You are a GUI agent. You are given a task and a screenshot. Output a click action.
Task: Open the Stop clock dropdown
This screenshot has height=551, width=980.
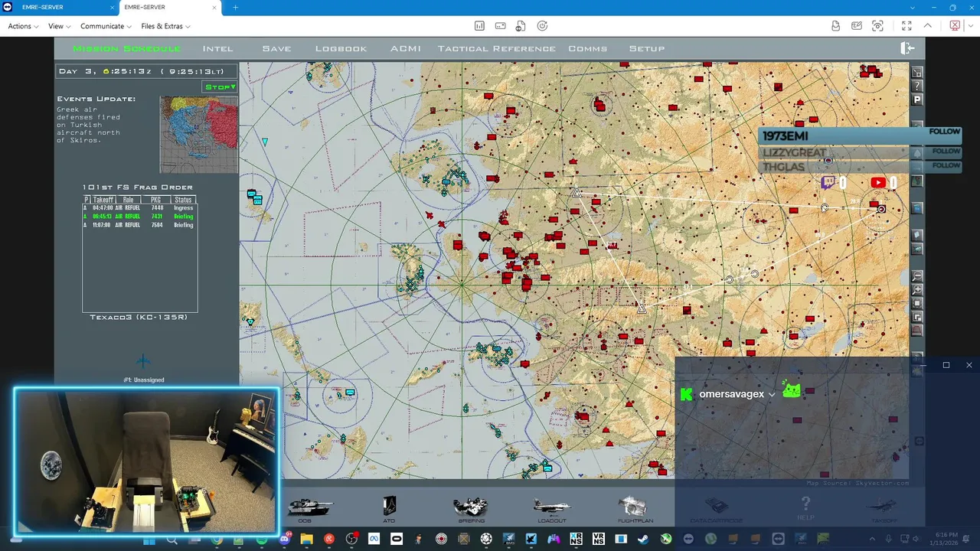click(x=220, y=86)
